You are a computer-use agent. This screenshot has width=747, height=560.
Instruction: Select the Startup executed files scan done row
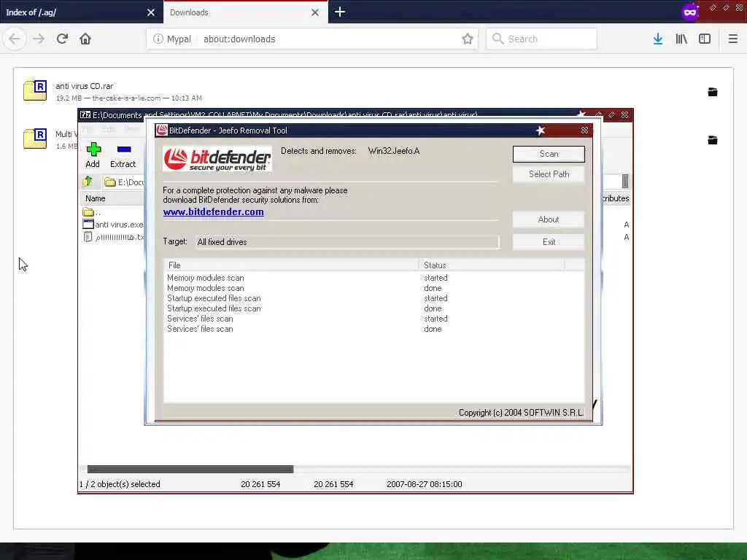[x=373, y=308]
